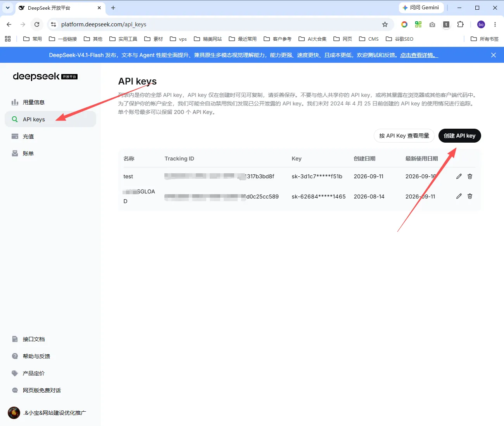Click 点击查看详情 banner link
The width and height of the screenshot is (504, 426).
[419, 55]
